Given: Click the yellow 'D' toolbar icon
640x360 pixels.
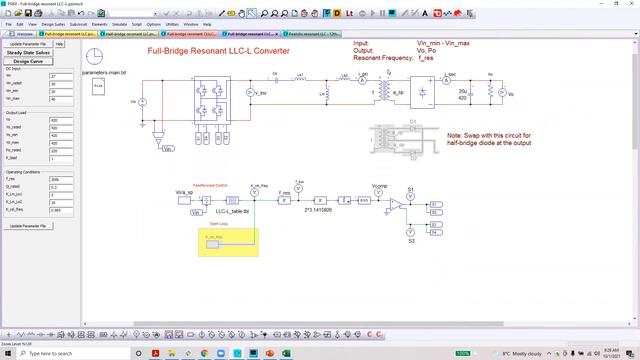Looking at the screenshot, I should pos(337,13).
